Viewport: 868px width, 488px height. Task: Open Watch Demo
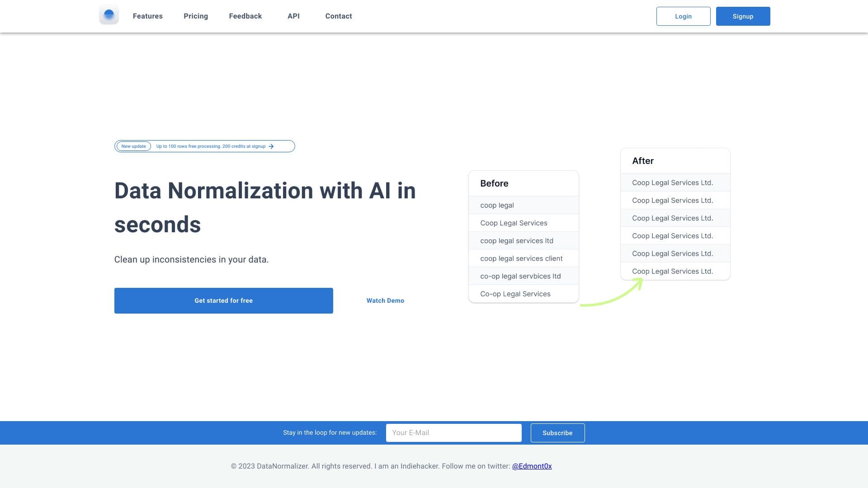pyautogui.click(x=385, y=300)
